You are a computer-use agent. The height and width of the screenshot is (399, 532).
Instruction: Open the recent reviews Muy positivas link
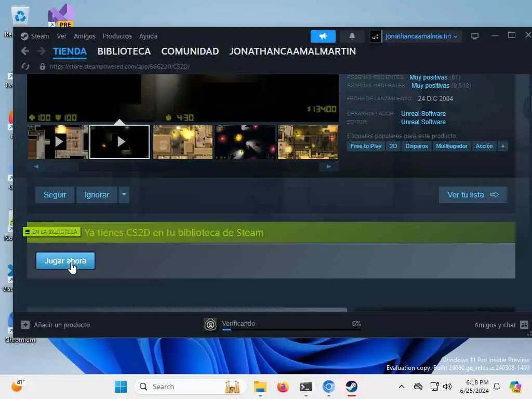click(428, 77)
